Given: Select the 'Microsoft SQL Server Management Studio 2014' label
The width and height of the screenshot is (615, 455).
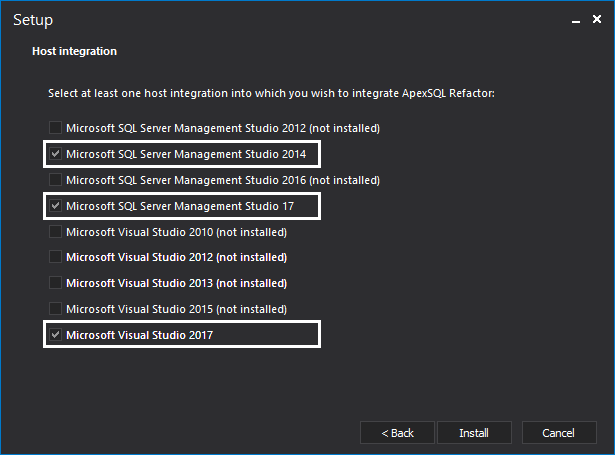Looking at the screenshot, I should tap(186, 154).
